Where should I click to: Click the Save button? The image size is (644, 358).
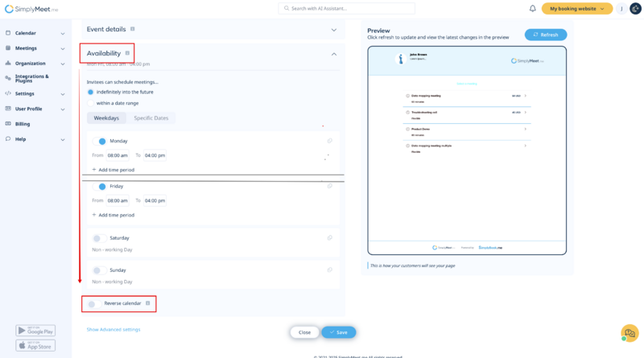[338, 332]
